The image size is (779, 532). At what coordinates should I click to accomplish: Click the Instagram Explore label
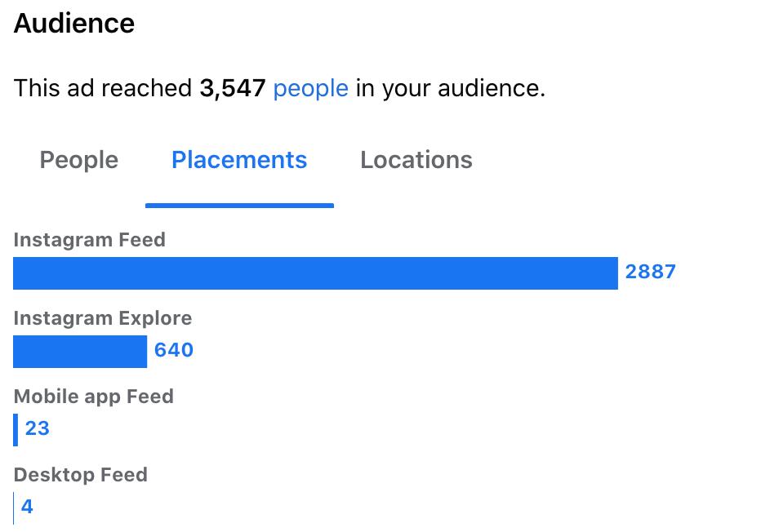tap(103, 318)
